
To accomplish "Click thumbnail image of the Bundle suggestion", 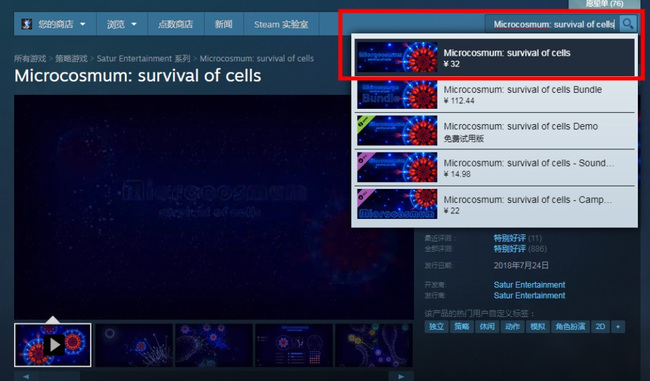I will coord(397,95).
